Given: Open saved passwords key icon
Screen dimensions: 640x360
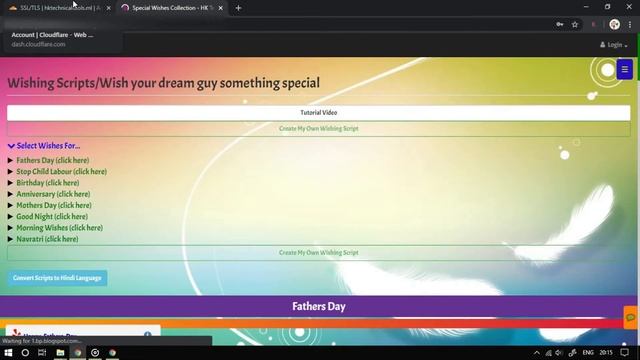Looking at the screenshot, I should coord(560,25).
